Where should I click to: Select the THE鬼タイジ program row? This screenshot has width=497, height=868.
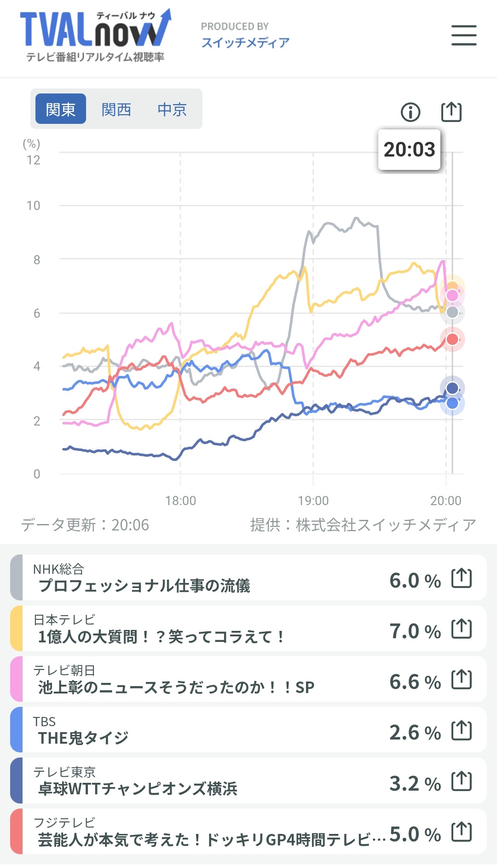[x=248, y=730]
